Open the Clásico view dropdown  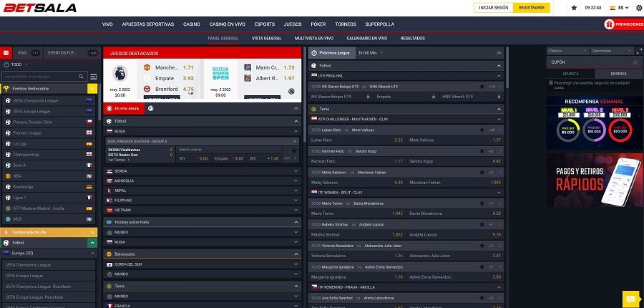pos(567,51)
